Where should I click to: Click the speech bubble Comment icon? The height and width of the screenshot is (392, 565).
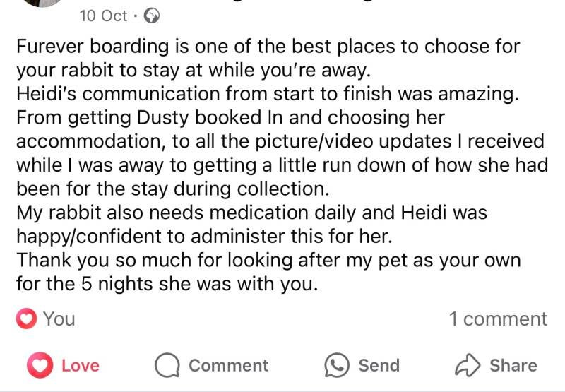167,365
